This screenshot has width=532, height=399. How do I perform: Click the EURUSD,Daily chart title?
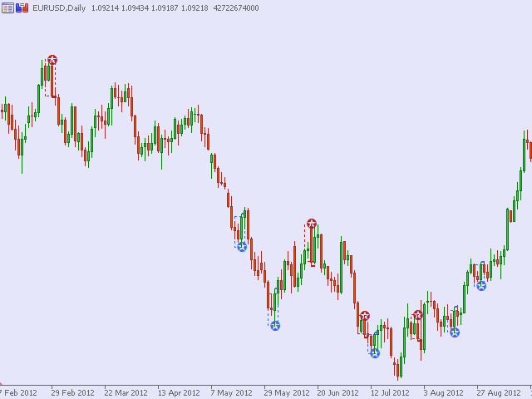tap(59, 8)
